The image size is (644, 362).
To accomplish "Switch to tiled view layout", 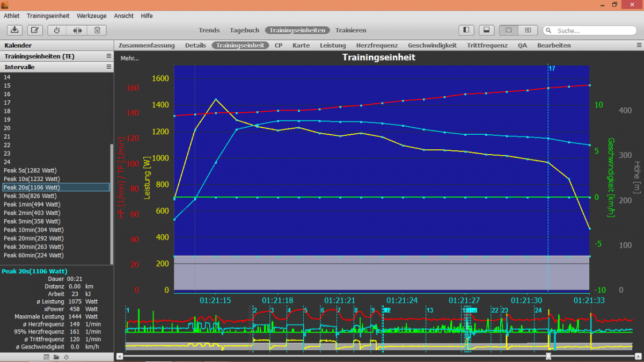I will pos(528,31).
